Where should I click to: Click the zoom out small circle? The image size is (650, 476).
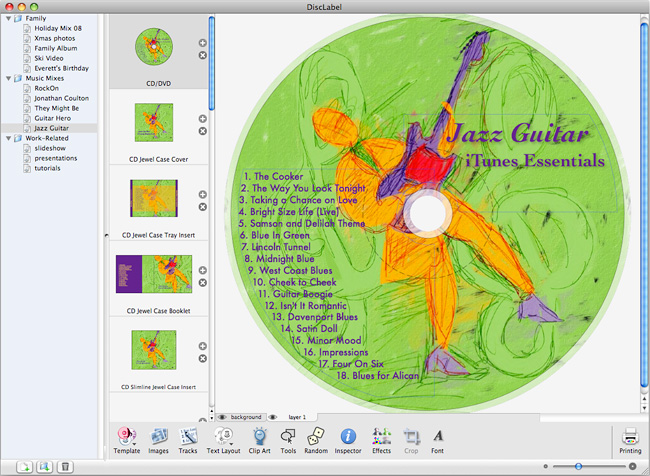(546, 466)
